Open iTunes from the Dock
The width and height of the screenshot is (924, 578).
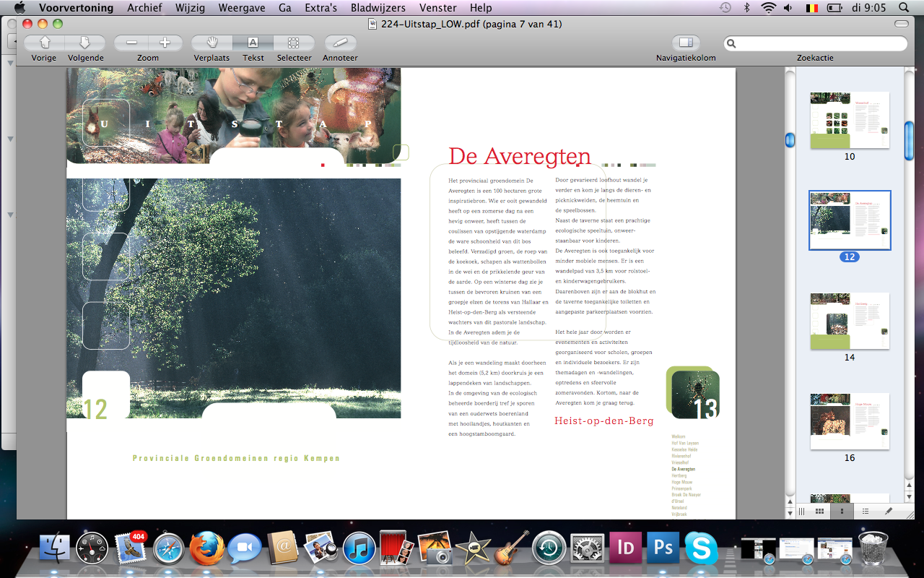[x=359, y=549]
